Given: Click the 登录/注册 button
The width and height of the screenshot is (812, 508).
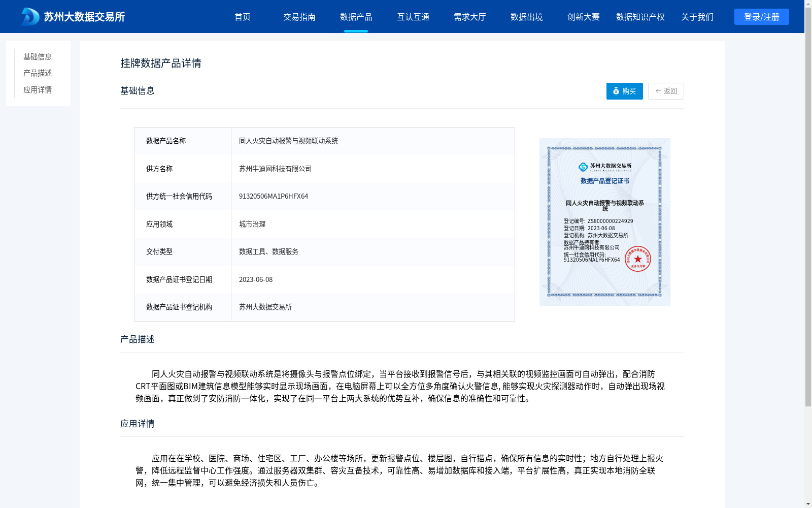Looking at the screenshot, I should (x=762, y=17).
